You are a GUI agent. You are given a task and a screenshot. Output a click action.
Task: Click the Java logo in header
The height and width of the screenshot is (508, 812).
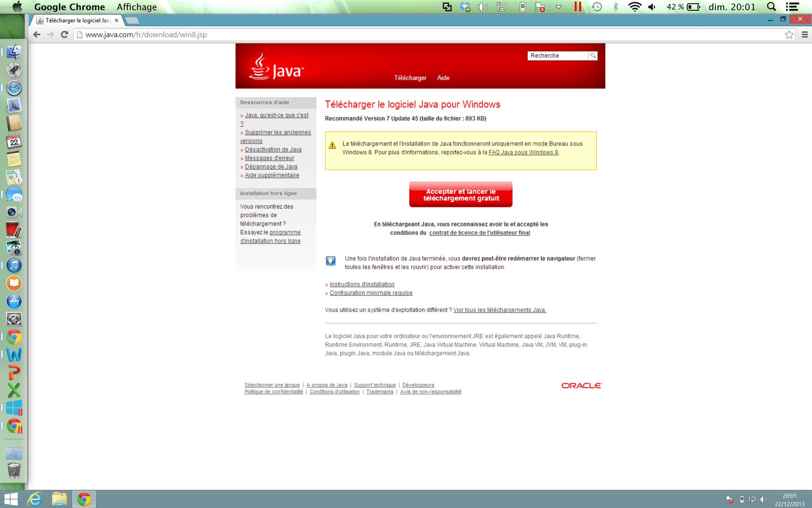click(277, 67)
